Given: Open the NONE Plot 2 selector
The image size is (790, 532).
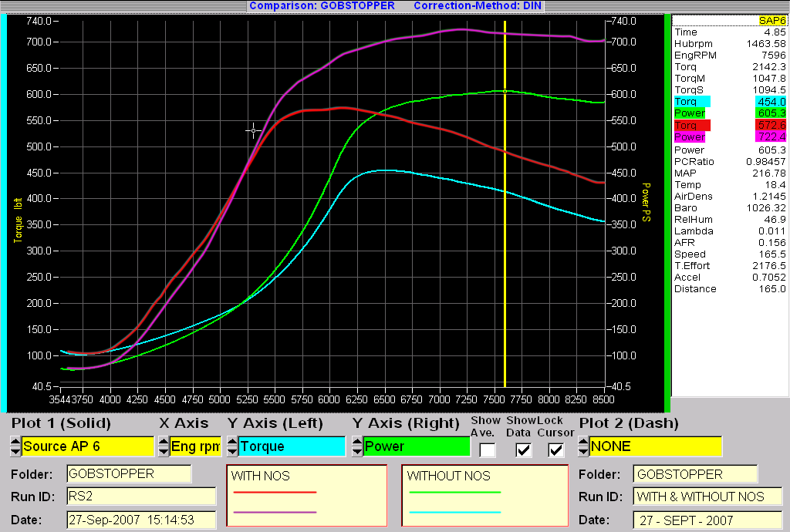Looking at the screenshot, I should pos(656,446).
